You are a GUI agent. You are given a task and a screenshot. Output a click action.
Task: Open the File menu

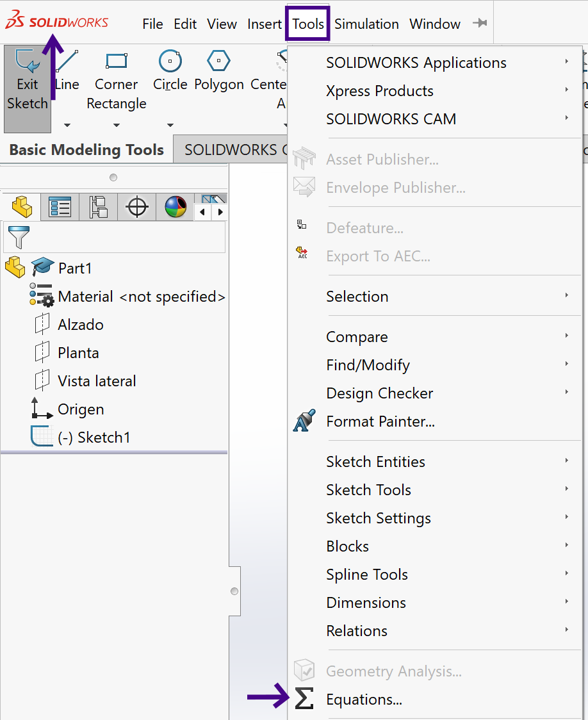coord(152,24)
